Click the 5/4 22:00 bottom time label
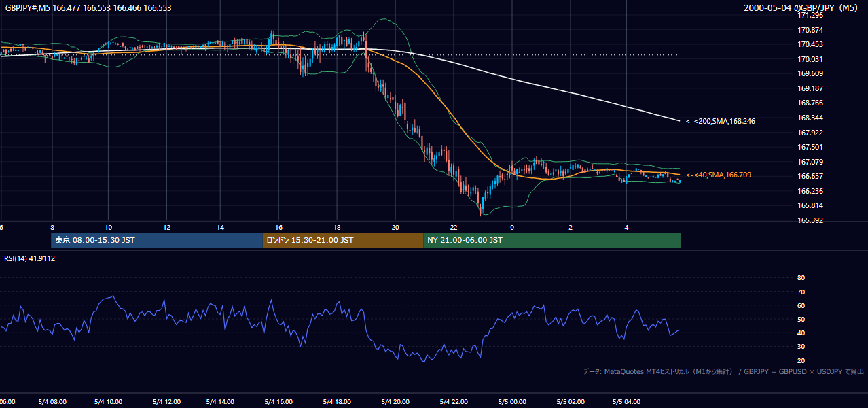Viewport: 868px width, 408px height. [x=454, y=402]
